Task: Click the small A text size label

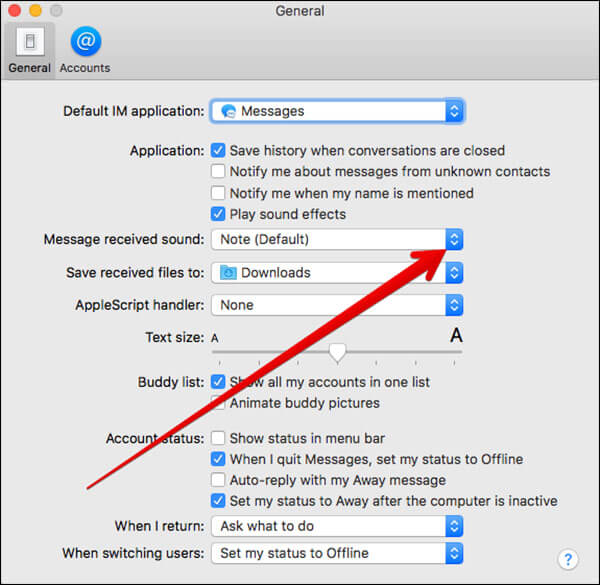Action: coord(215,338)
